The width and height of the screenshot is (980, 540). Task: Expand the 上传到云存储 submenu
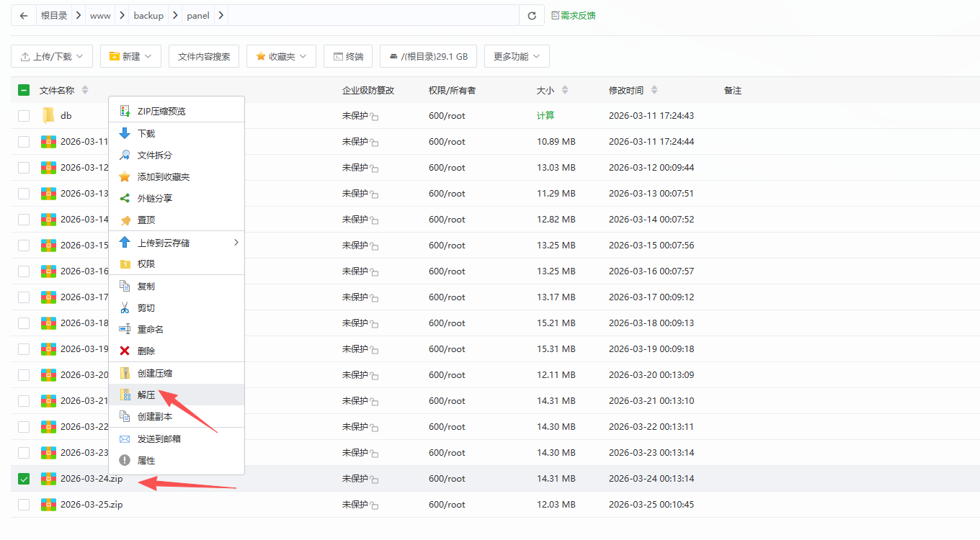coord(236,243)
